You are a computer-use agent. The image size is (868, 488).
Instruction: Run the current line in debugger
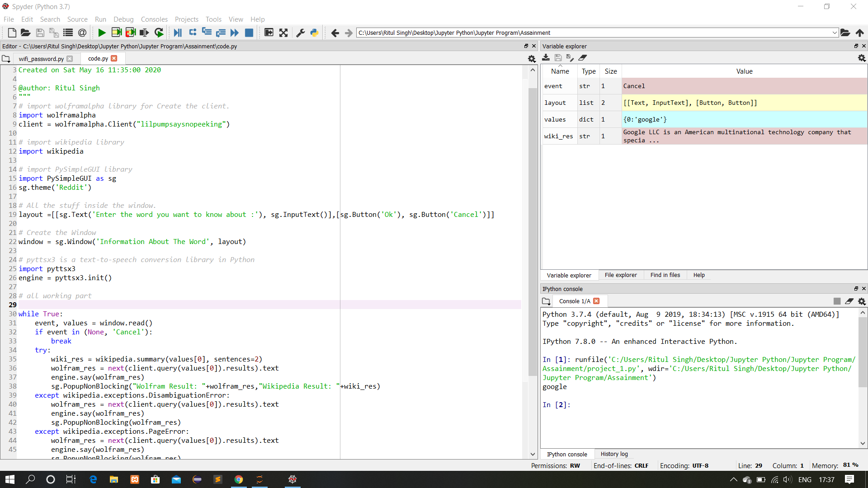(x=193, y=33)
